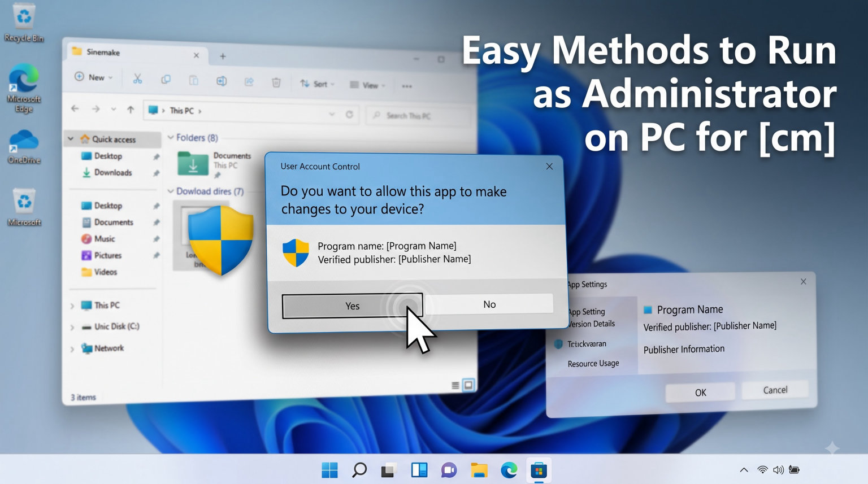This screenshot has height=484, width=868.
Task: Select Version Details in App Settings sidebar
Action: click(x=591, y=324)
